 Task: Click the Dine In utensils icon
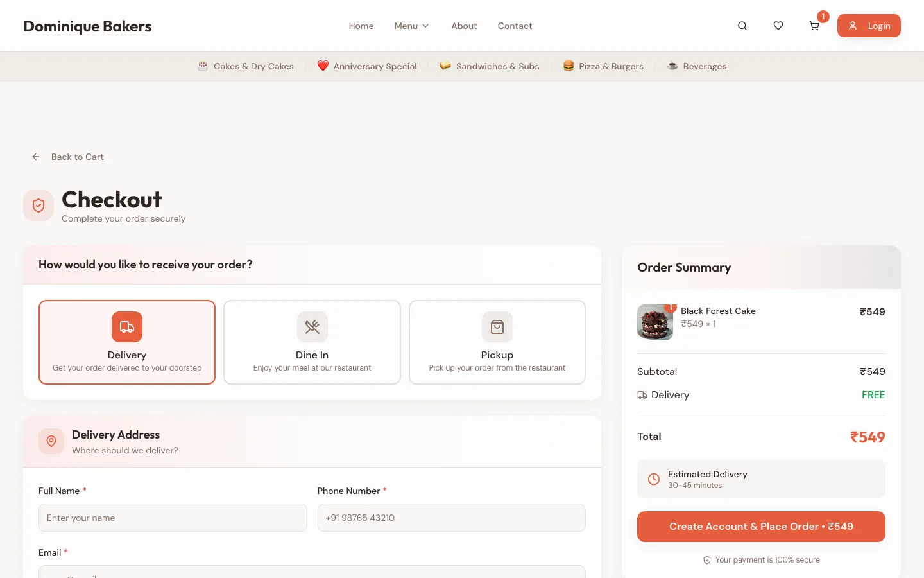(x=312, y=327)
